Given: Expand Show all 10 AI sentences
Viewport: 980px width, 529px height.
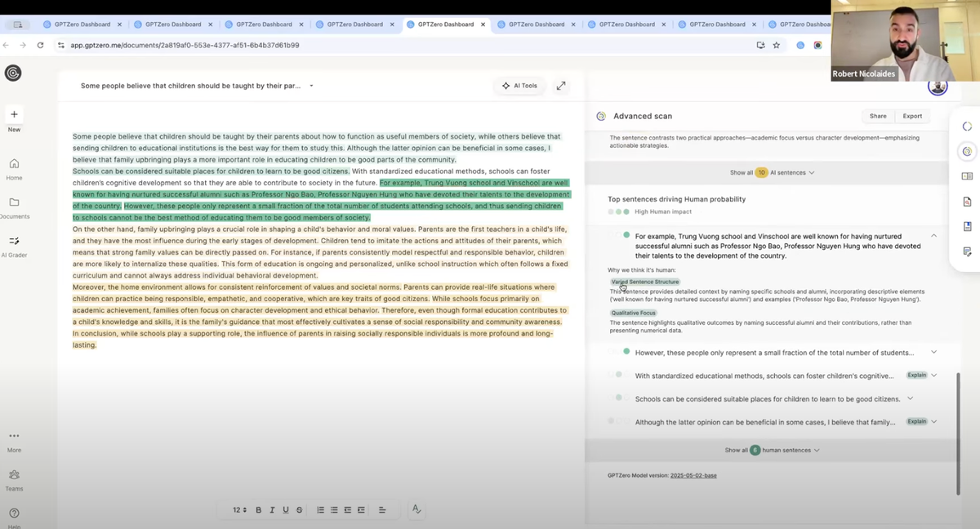Looking at the screenshot, I should click(x=772, y=173).
